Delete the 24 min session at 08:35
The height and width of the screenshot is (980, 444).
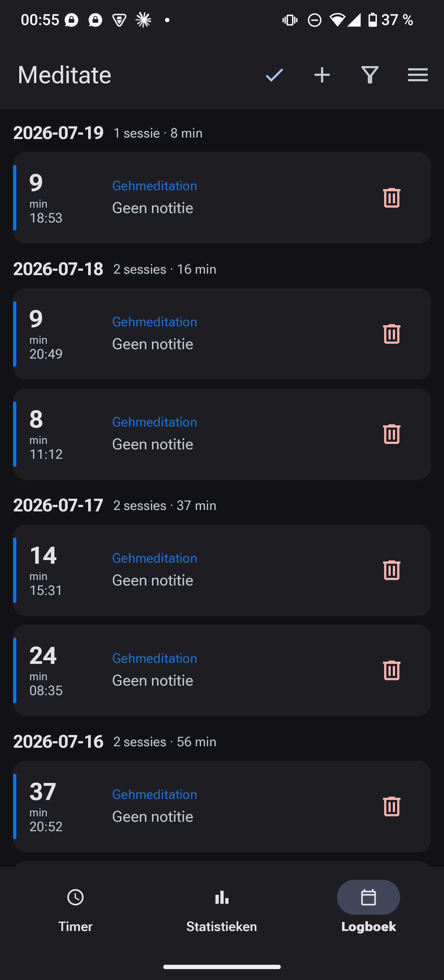click(x=391, y=670)
